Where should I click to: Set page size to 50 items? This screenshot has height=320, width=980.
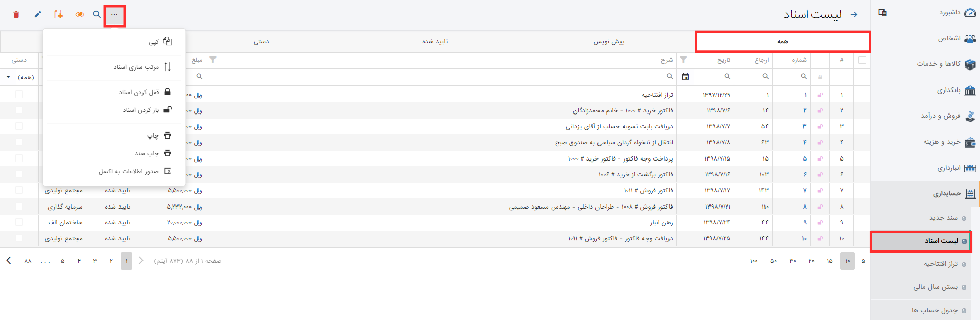773,261
